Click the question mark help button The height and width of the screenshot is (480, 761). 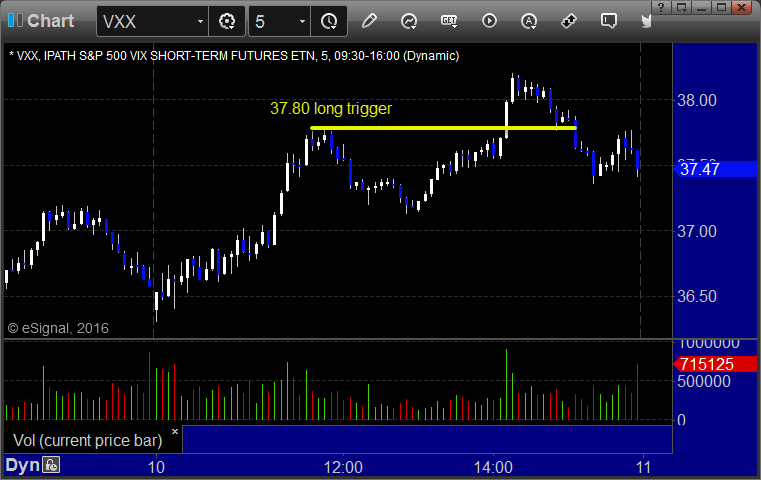point(661,7)
